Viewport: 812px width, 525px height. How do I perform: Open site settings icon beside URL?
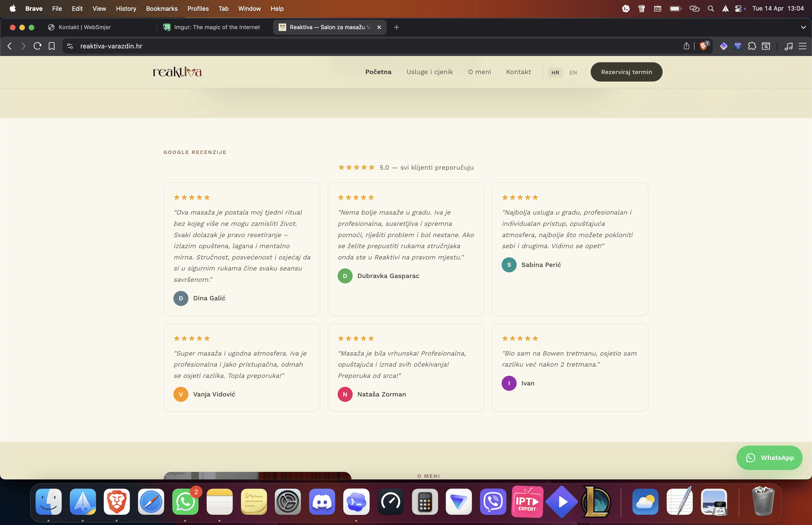(70, 46)
